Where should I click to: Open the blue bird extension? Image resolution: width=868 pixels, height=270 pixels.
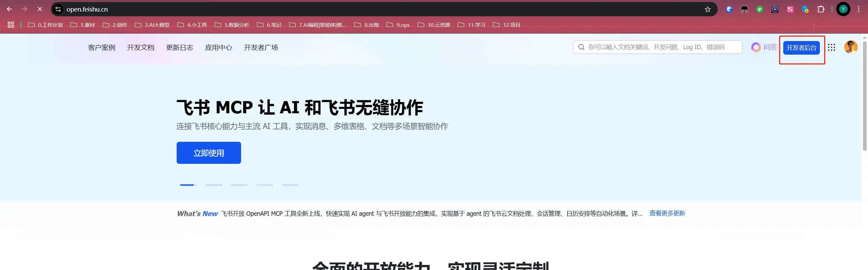[729, 9]
